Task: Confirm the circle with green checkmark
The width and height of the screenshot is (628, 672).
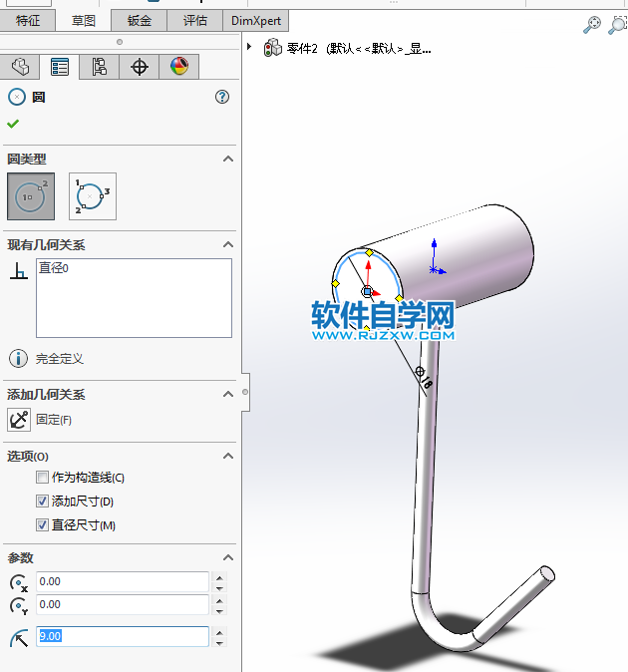Action: [x=13, y=124]
